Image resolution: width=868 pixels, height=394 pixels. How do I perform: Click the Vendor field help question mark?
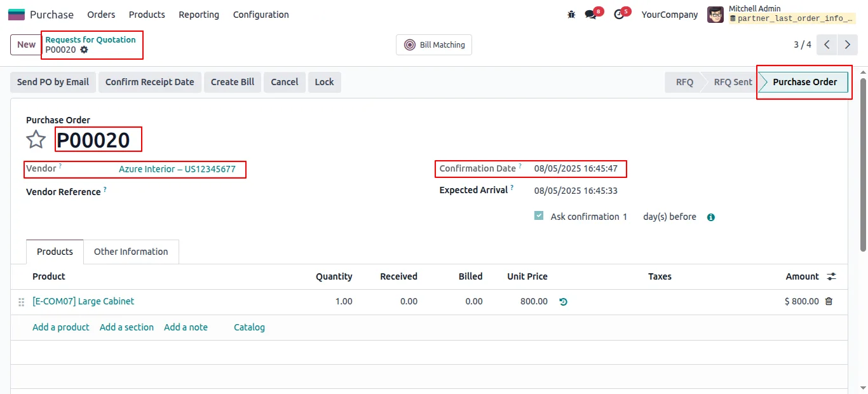pos(60,166)
